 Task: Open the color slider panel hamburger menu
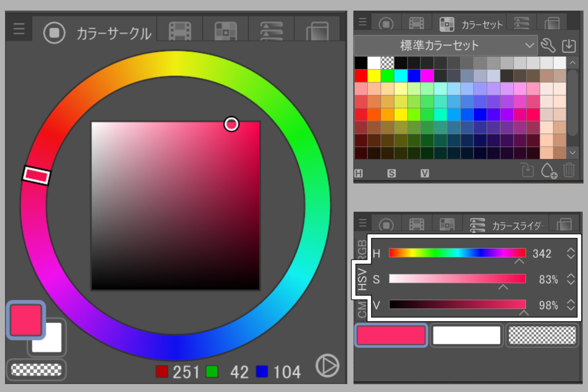tap(363, 223)
